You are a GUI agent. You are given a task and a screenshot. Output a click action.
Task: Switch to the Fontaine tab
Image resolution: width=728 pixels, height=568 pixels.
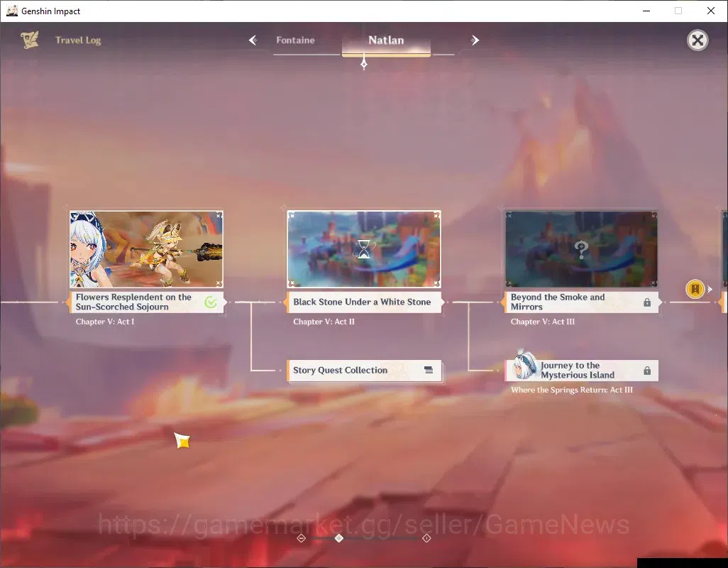pyautogui.click(x=295, y=40)
